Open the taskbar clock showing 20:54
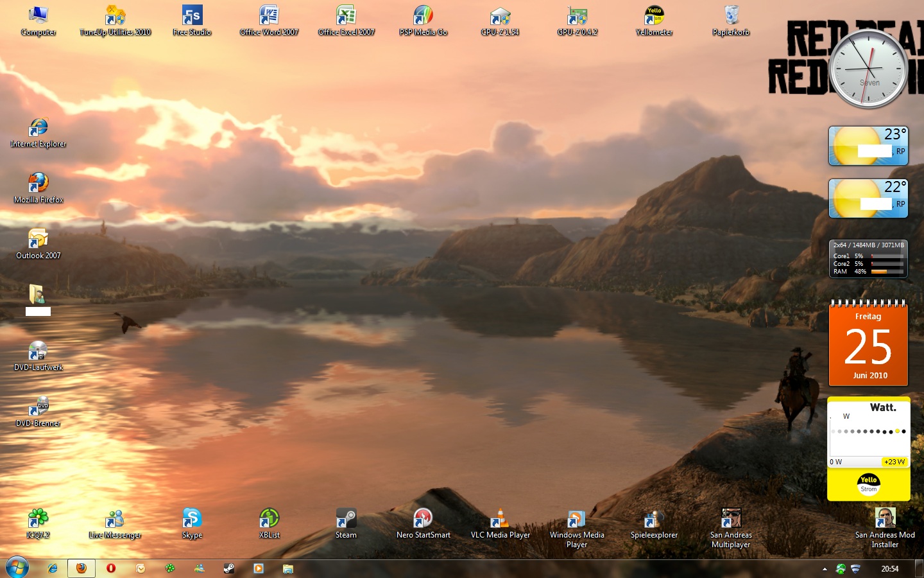Image resolution: width=924 pixels, height=578 pixels. tap(890, 569)
